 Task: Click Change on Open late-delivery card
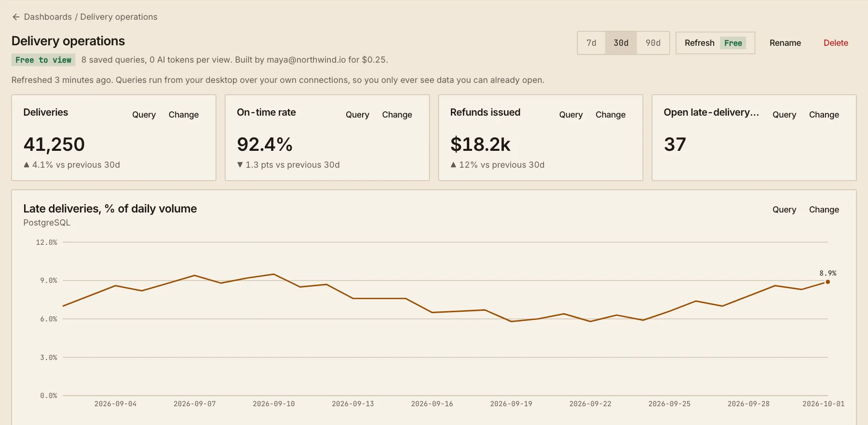click(x=824, y=115)
